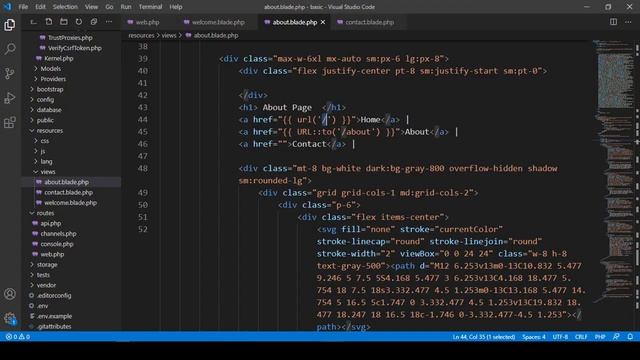Image resolution: width=640 pixels, height=360 pixels.
Task: Change file encoding UTF-8
Action: [560, 337]
